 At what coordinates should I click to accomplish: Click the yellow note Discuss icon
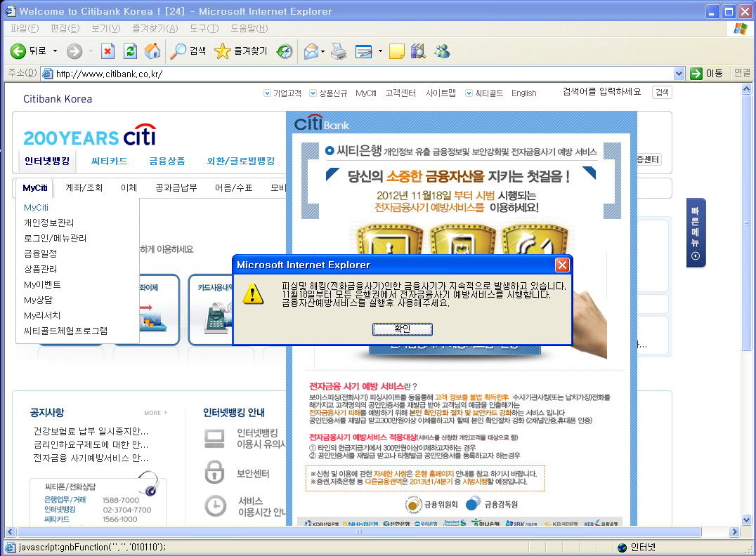pos(396,51)
